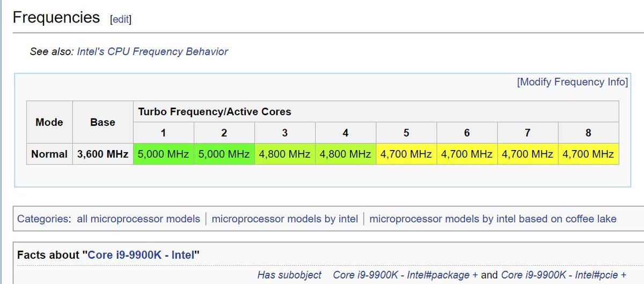Open the Modify Frequency Info link

point(573,82)
